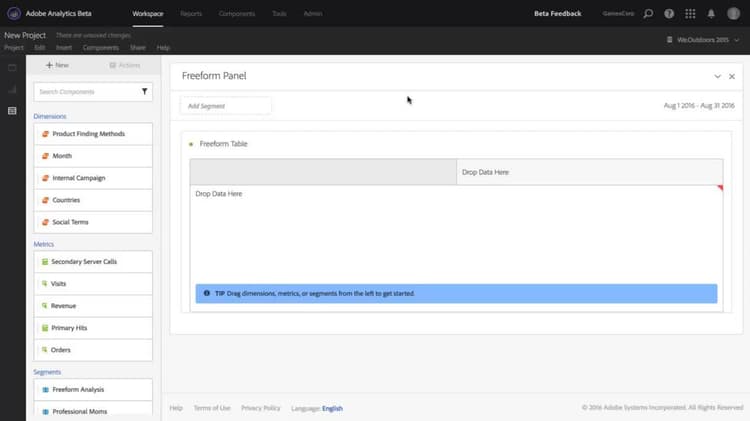Open notifications bell icon
Viewport: 750px width, 421px height.
pyautogui.click(x=711, y=13)
